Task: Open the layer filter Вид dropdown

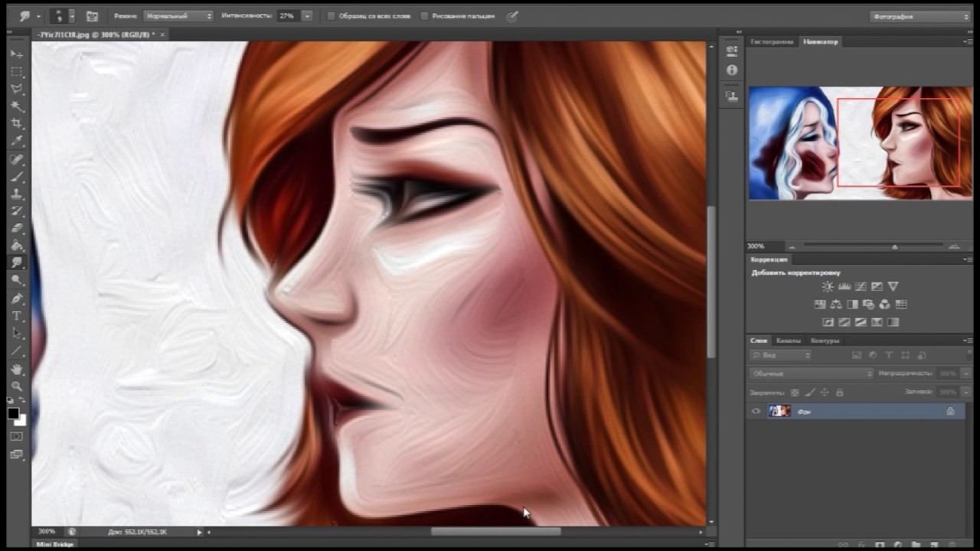Action: (781, 355)
